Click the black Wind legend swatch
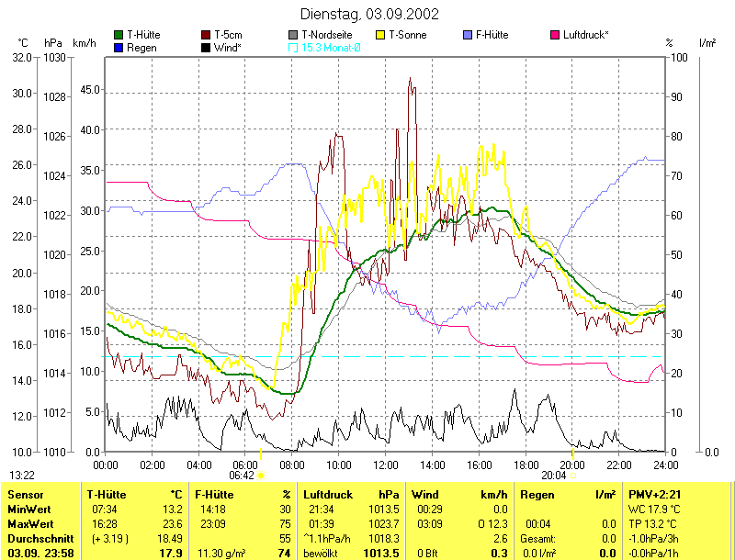Image resolution: width=735 pixels, height=560 pixels. [x=206, y=48]
